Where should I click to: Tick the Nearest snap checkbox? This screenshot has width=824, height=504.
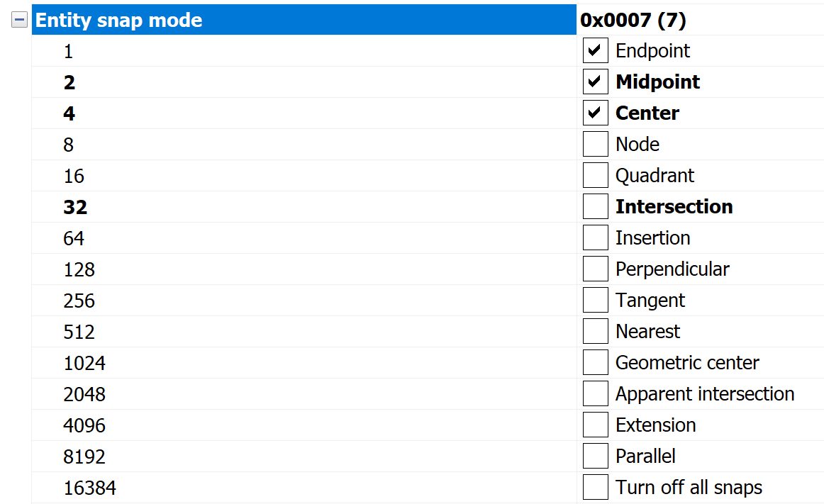pyautogui.click(x=595, y=332)
